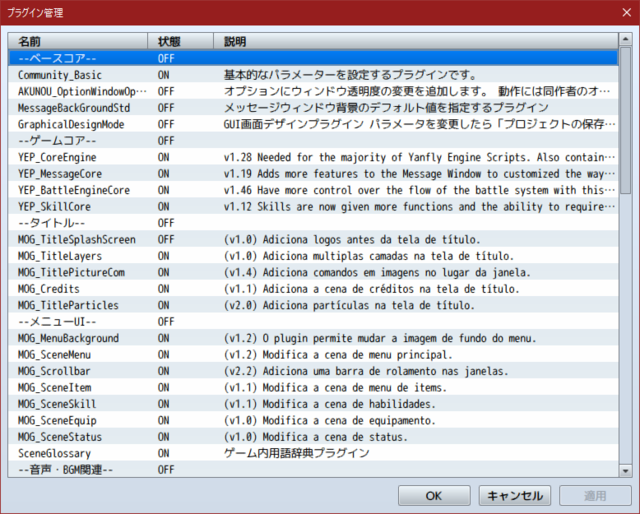Select the MOG_MenuBackground plugin

(313, 338)
